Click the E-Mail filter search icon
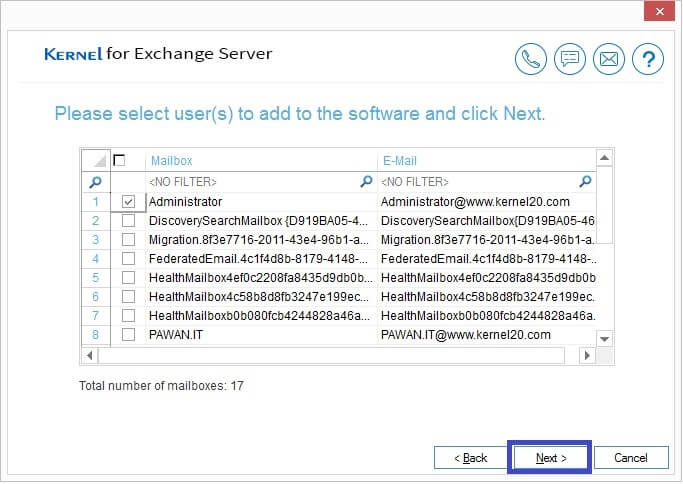Viewport: 683px width, 484px height. coord(585,181)
